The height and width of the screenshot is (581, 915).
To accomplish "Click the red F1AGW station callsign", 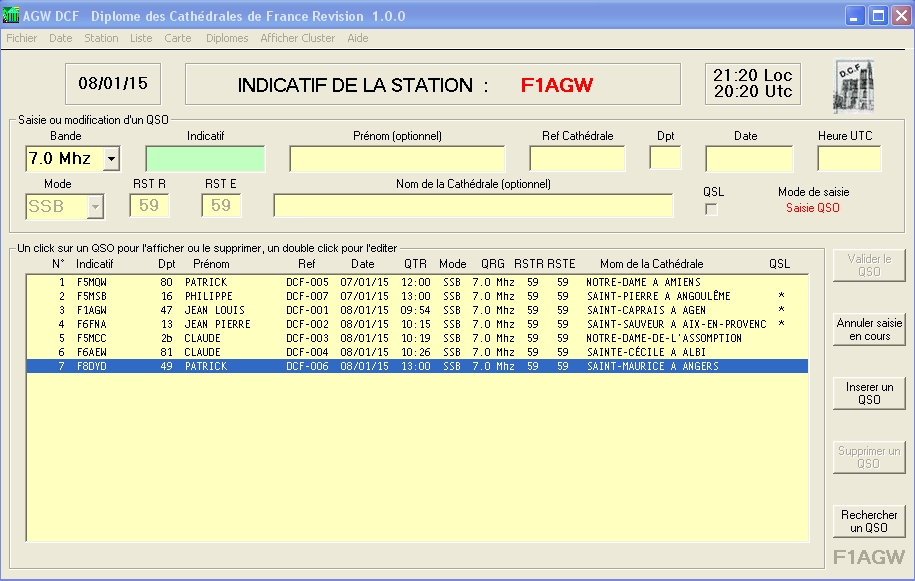I will pos(557,85).
